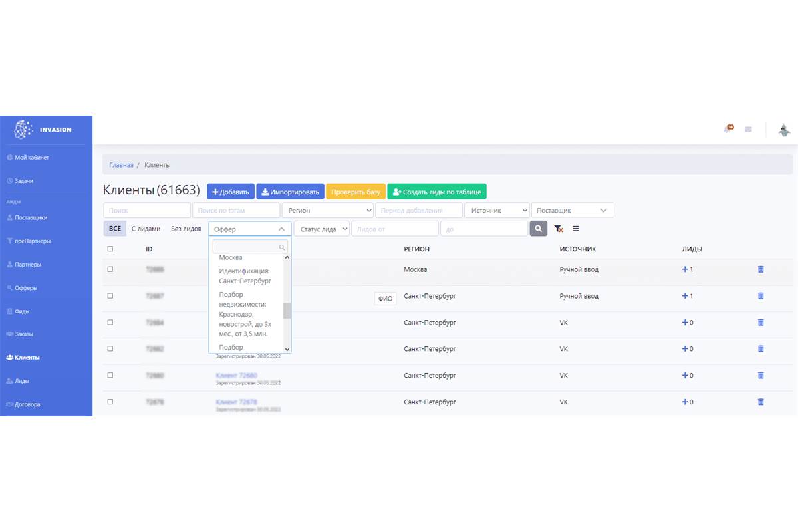
Task: Click the offer list scroll-down arrow
Action: click(x=287, y=349)
